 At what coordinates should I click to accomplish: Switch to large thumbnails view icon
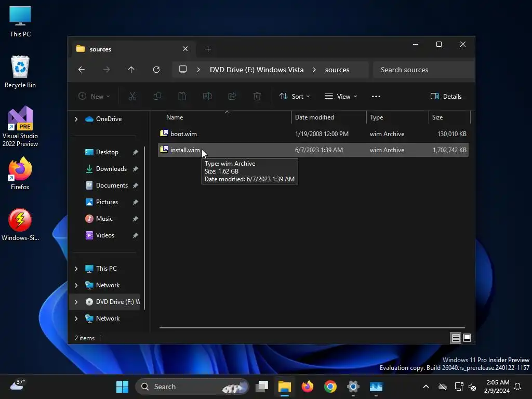(x=467, y=338)
